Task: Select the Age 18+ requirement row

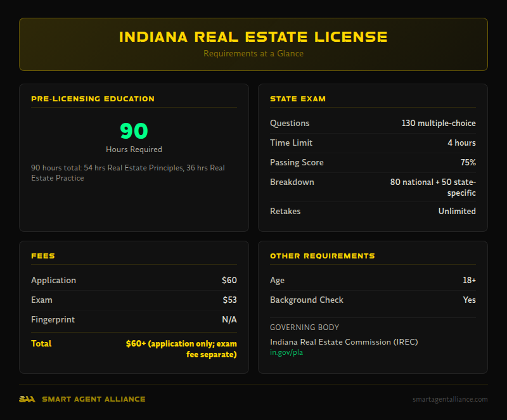Action: pos(373,279)
